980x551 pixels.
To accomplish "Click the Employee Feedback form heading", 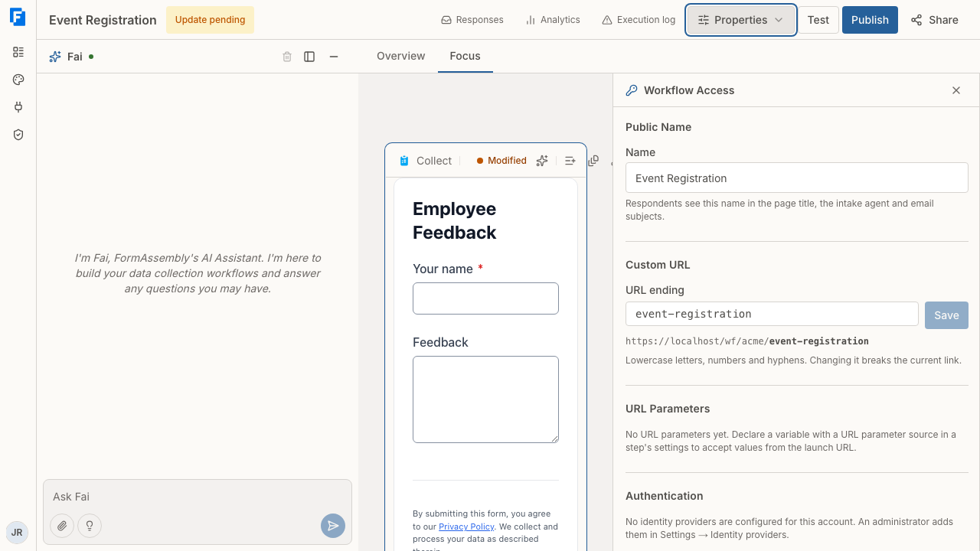I will 455,220.
